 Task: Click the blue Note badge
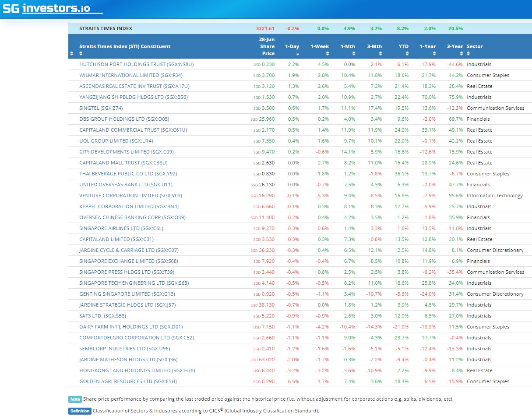coord(75,399)
